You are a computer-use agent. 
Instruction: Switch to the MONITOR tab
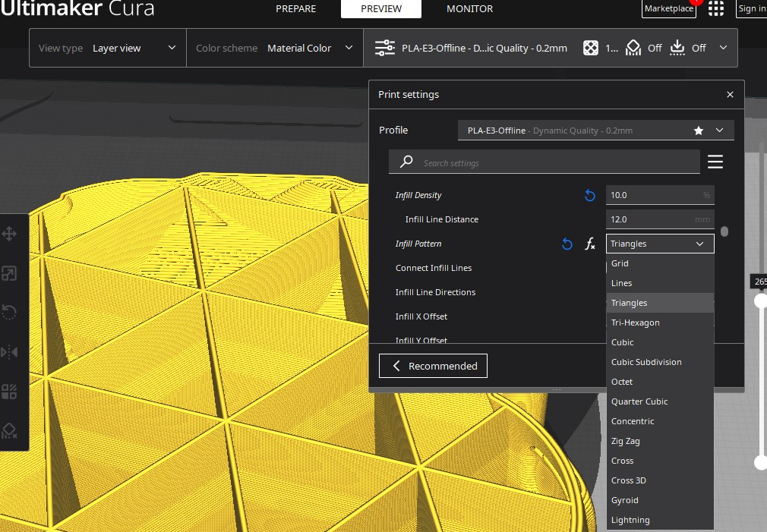(469, 9)
